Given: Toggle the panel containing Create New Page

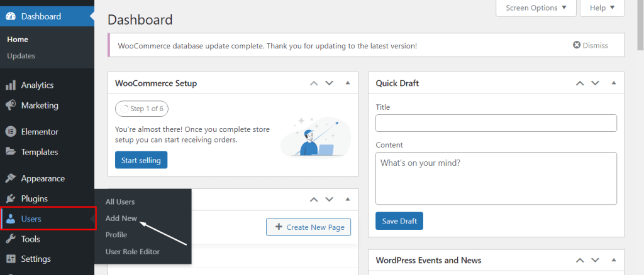Looking at the screenshot, I should pyautogui.click(x=348, y=200).
